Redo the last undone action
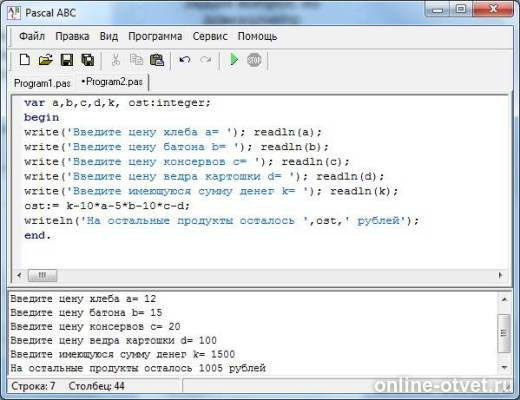Viewport: 520px width, 400px height. click(x=205, y=60)
